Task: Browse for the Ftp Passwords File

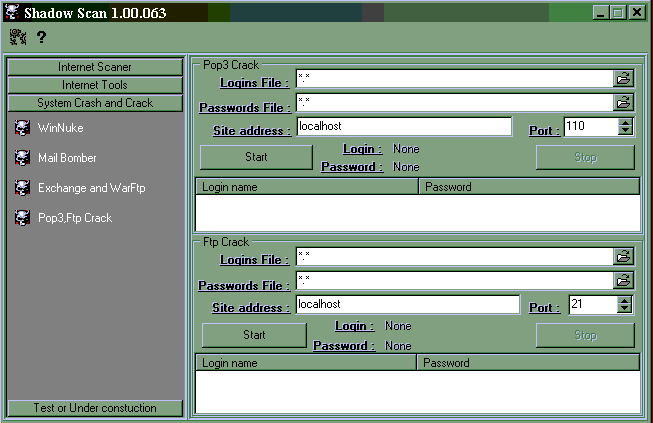Action: (623, 280)
